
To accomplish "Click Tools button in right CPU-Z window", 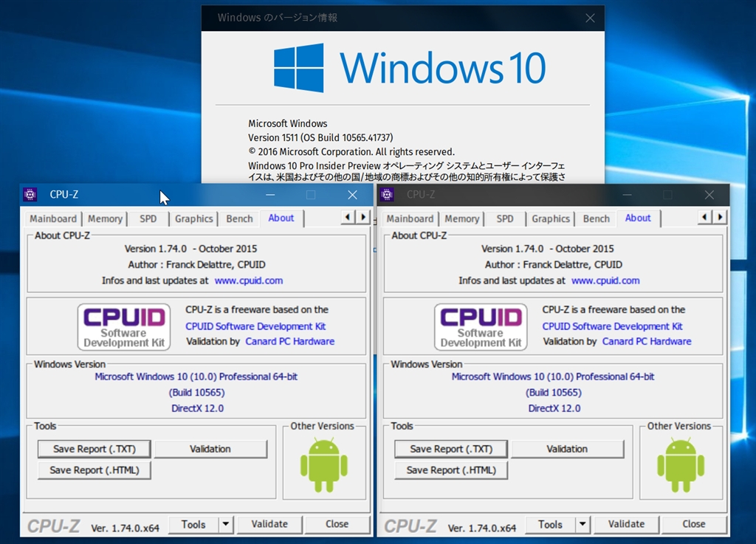I will pos(550,524).
